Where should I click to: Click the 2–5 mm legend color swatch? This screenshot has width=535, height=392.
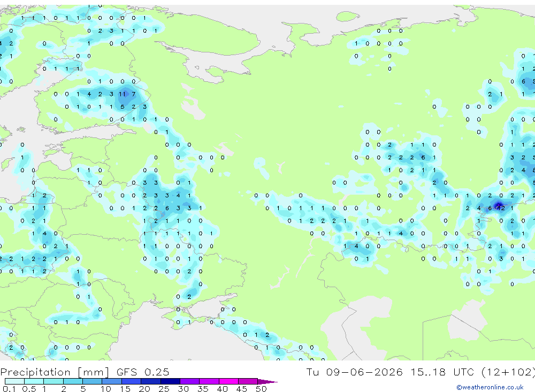tap(73, 381)
